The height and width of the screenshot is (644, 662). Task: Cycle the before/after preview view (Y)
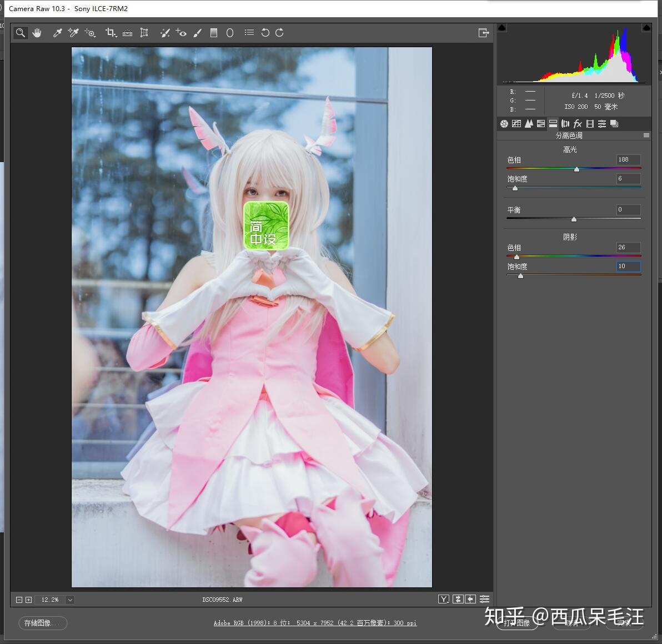click(x=444, y=599)
